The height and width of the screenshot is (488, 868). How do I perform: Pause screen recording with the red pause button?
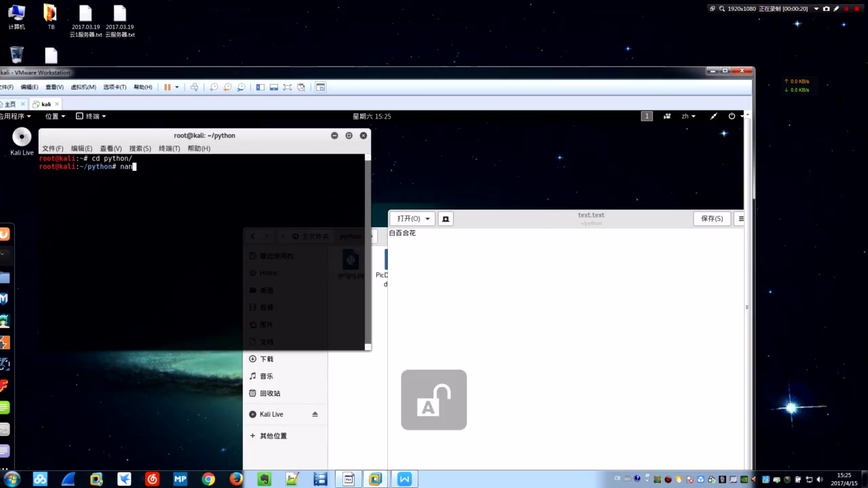pyautogui.click(x=846, y=9)
